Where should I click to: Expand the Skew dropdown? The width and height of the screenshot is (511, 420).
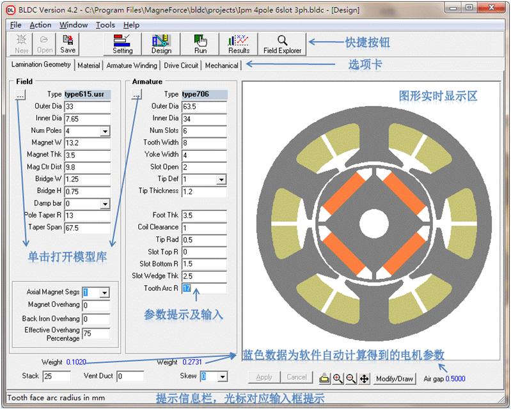point(222,377)
